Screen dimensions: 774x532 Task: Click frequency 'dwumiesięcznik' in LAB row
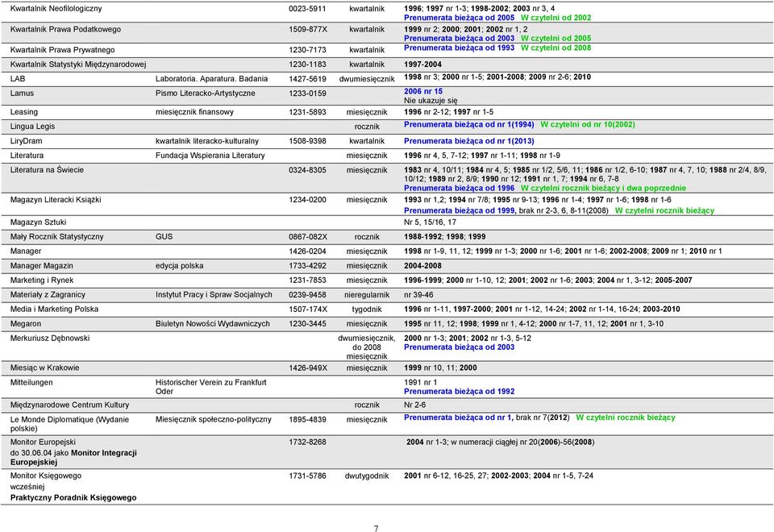coord(367,79)
